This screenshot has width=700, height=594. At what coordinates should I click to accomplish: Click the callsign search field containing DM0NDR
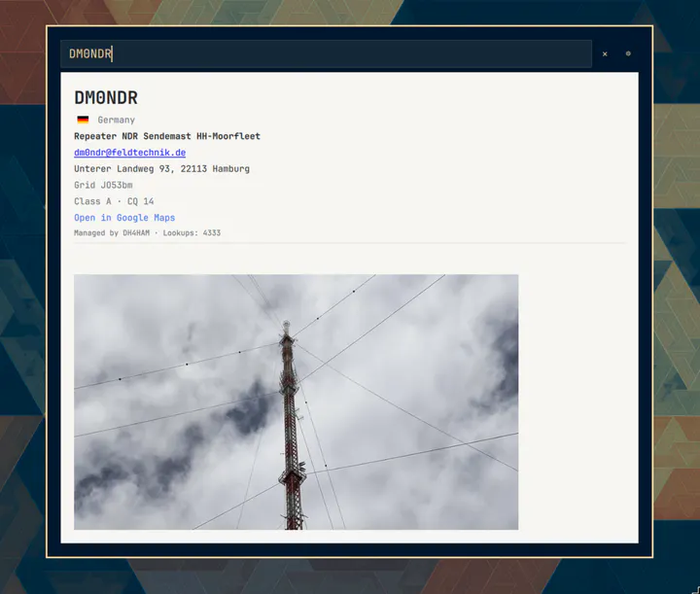(326, 54)
